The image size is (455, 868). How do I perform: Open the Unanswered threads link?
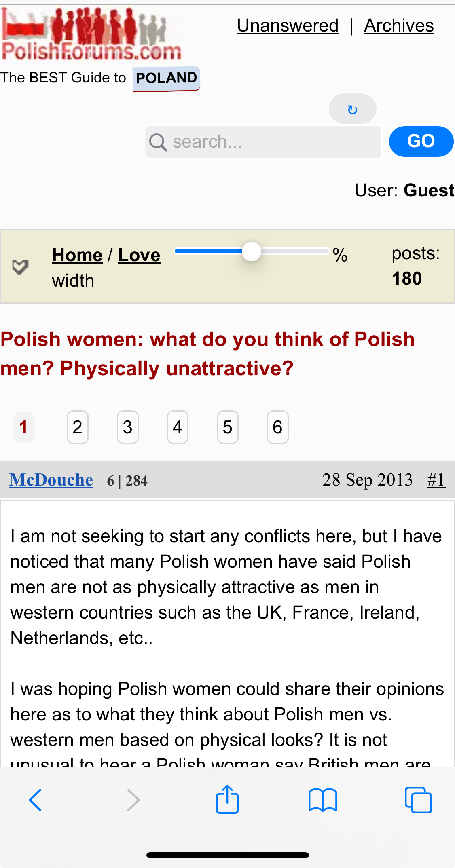[288, 26]
